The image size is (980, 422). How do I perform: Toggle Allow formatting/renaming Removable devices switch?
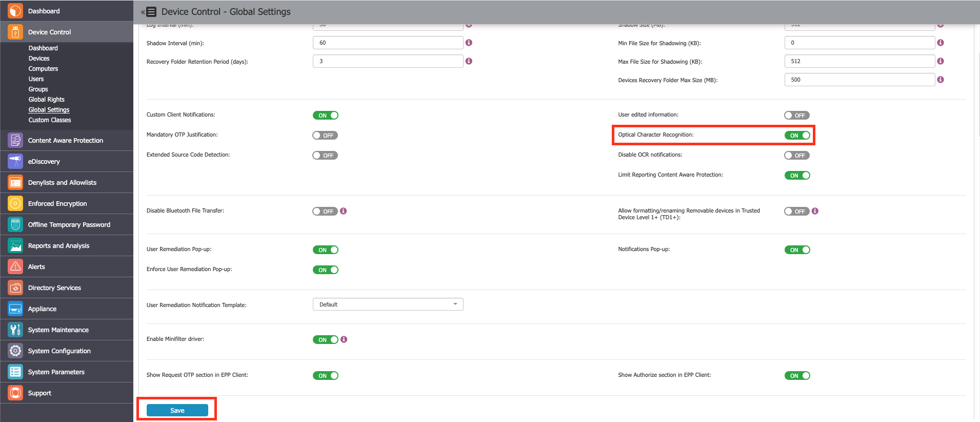797,212
